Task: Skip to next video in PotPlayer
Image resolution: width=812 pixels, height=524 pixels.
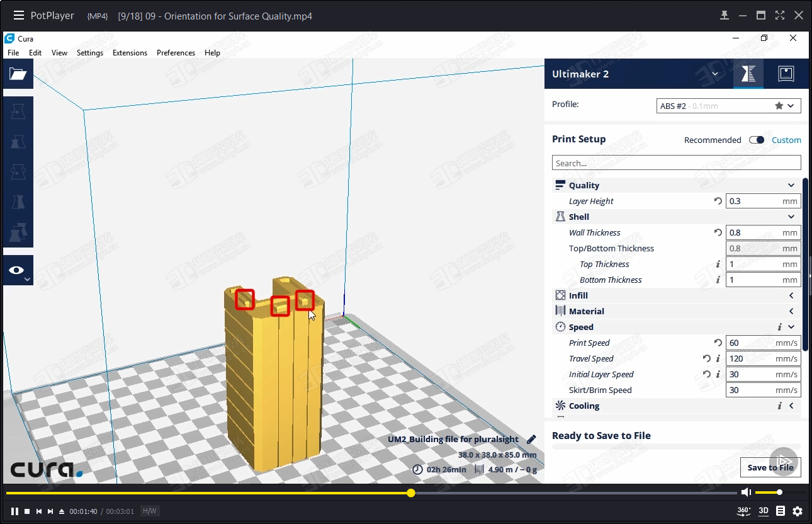Action: 50,511
